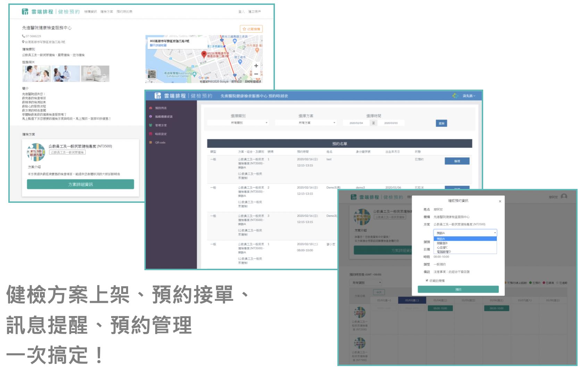Open first nav item in clinic page header

[90, 12]
